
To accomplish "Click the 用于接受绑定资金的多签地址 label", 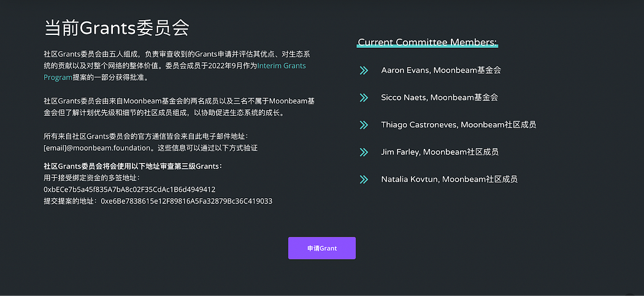I will click(92, 178).
